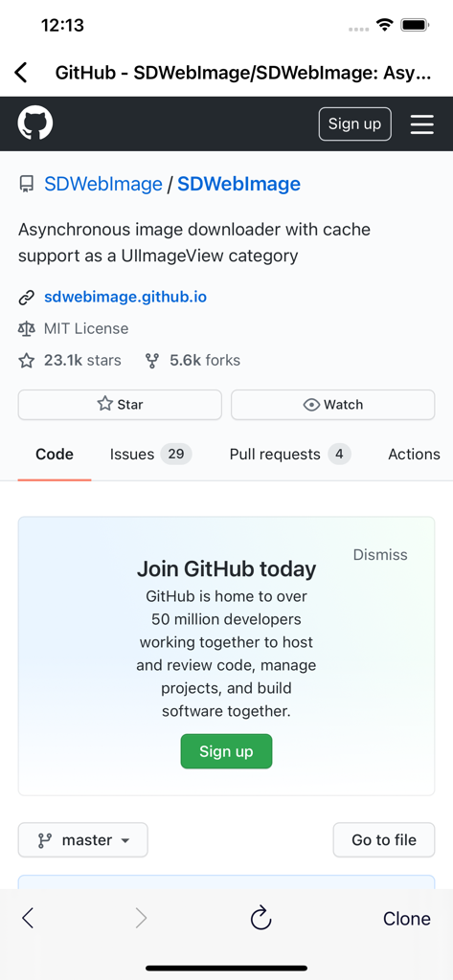Open the master branch dropdown
The height and width of the screenshot is (980, 453).
tap(83, 840)
